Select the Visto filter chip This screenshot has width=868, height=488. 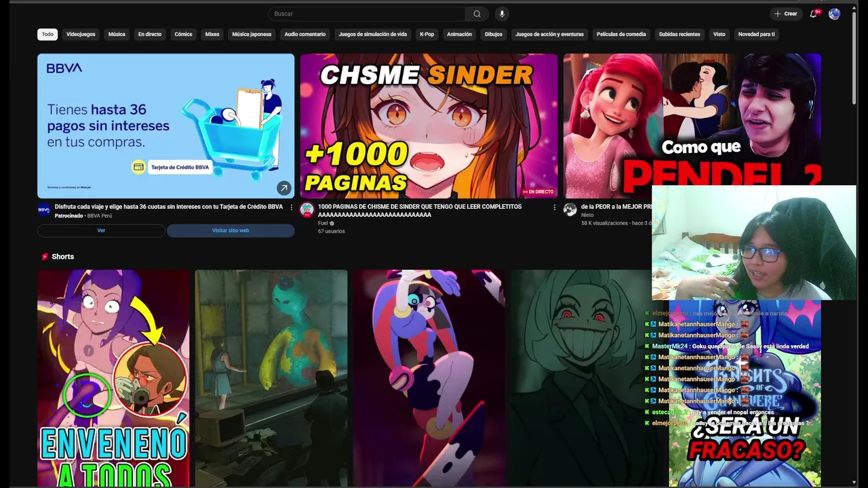click(x=719, y=34)
